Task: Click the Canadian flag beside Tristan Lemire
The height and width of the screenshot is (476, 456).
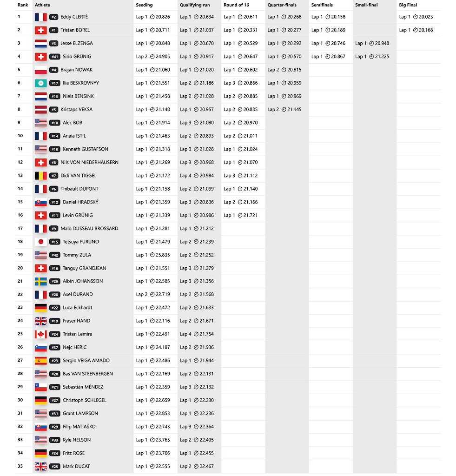Action: pos(41,334)
